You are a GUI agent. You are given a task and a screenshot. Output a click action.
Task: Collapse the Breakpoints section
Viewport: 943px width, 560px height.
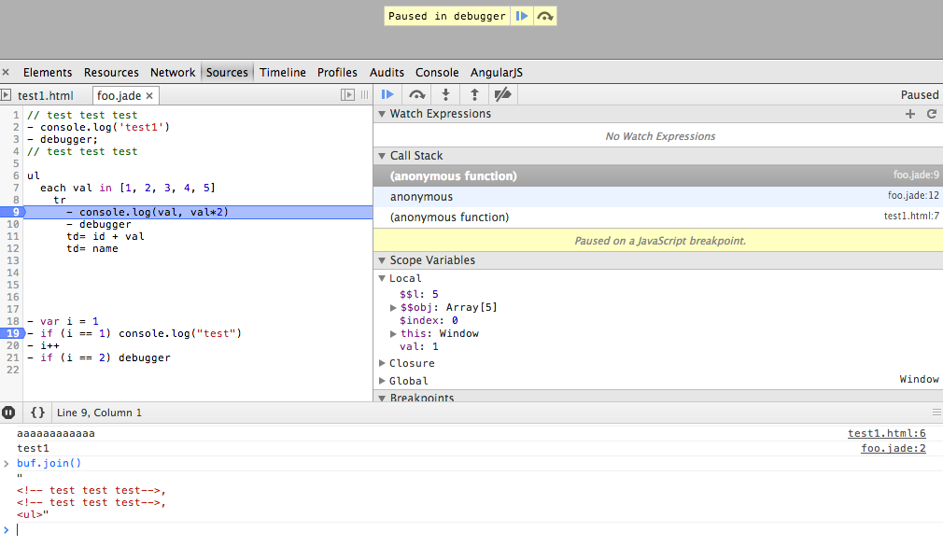381,398
